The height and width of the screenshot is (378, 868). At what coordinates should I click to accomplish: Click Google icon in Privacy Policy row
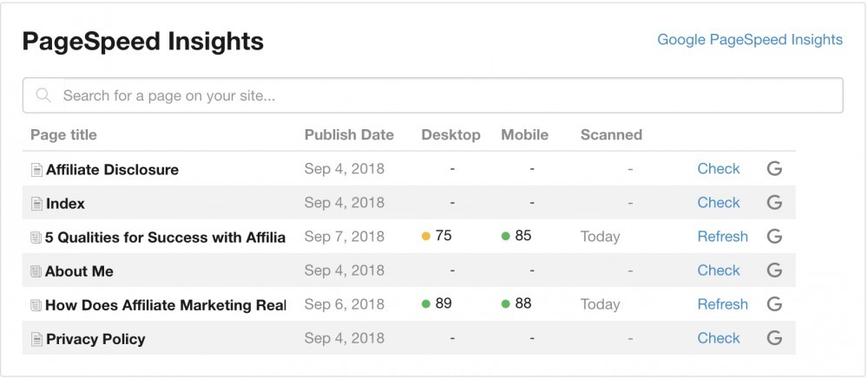click(x=774, y=338)
